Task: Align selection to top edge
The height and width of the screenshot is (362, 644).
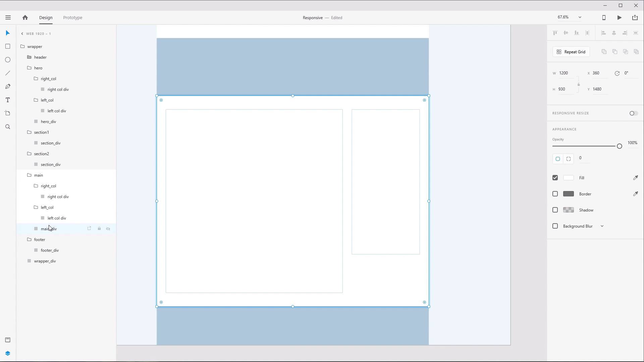Action: pos(555,33)
